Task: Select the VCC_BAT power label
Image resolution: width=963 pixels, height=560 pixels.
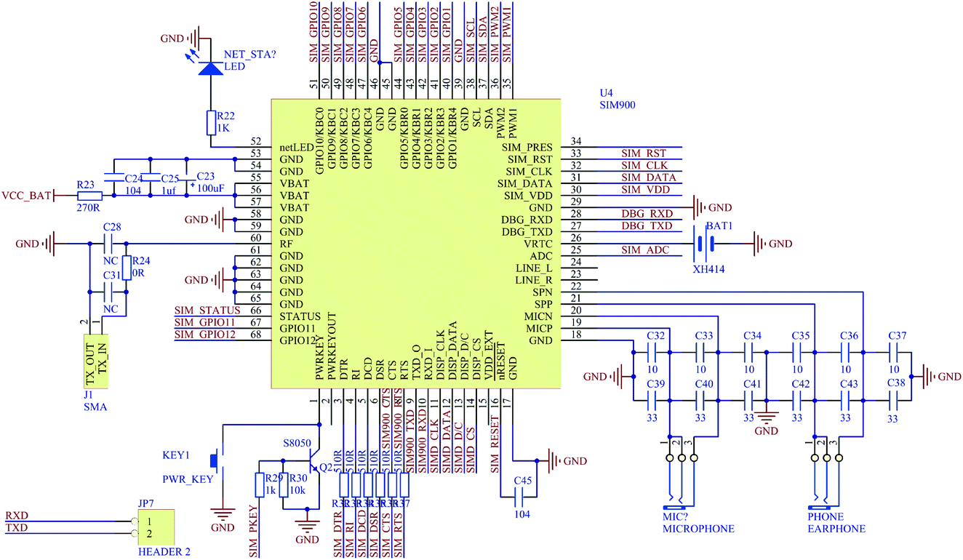Action: (x=27, y=196)
